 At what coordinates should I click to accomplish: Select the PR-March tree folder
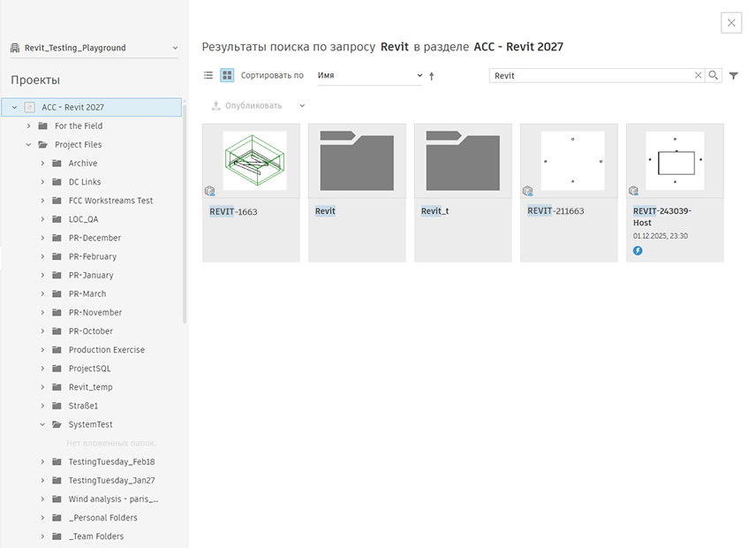[x=87, y=293]
